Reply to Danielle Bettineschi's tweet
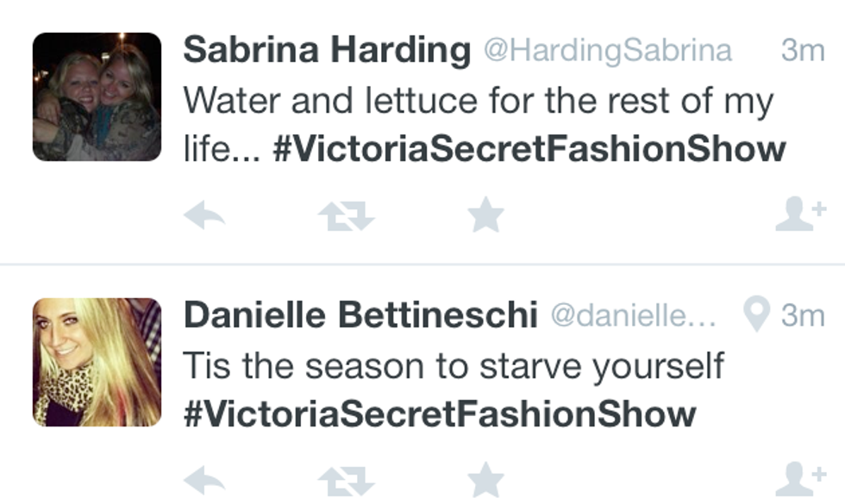The width and height of the screenshot is (845, 504). point(205,481)
